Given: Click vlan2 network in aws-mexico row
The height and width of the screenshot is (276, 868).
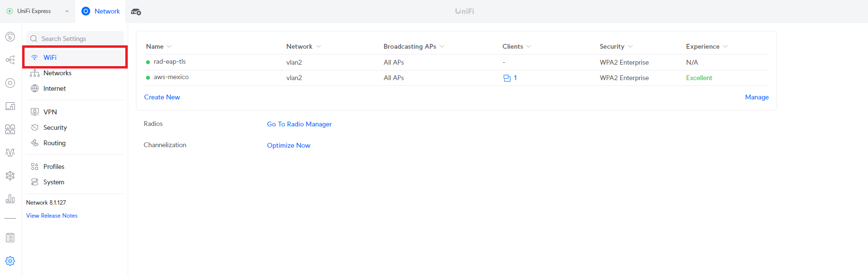Looking at the screenshot, I should coord(294,78).
